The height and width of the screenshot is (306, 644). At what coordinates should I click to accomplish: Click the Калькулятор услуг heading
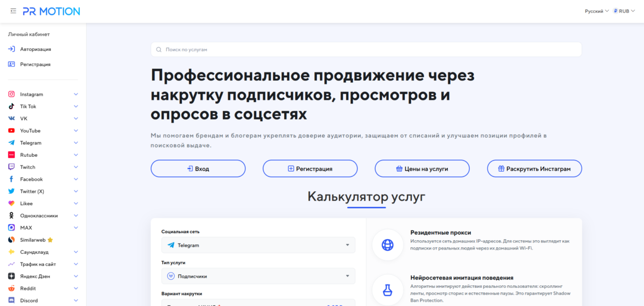366,196
